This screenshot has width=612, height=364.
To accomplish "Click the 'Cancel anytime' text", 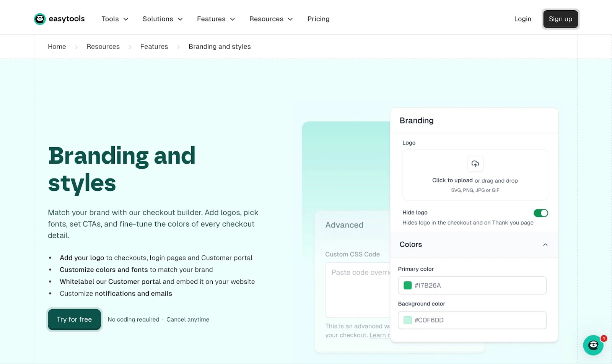I will click(x=188, y=320).
